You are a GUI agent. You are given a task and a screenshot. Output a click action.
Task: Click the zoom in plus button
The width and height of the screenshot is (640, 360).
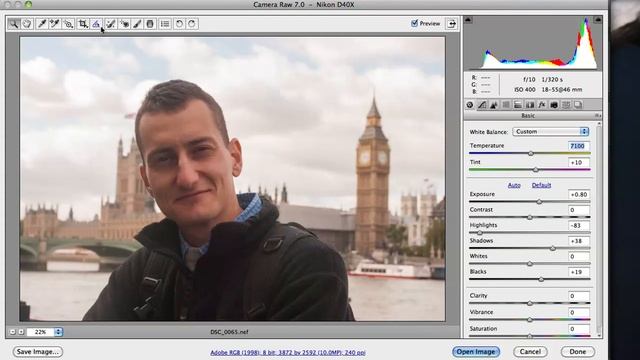[x=21, y=332]
